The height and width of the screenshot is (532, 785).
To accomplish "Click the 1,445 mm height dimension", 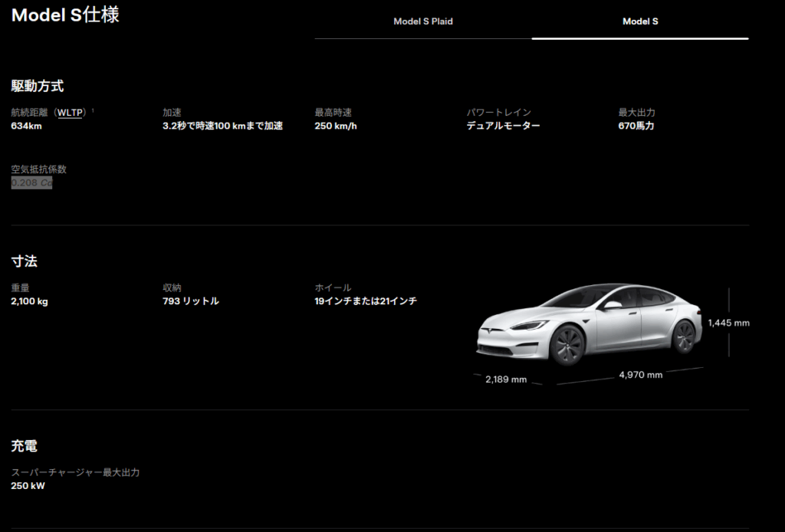I will (x=729, y=323).
